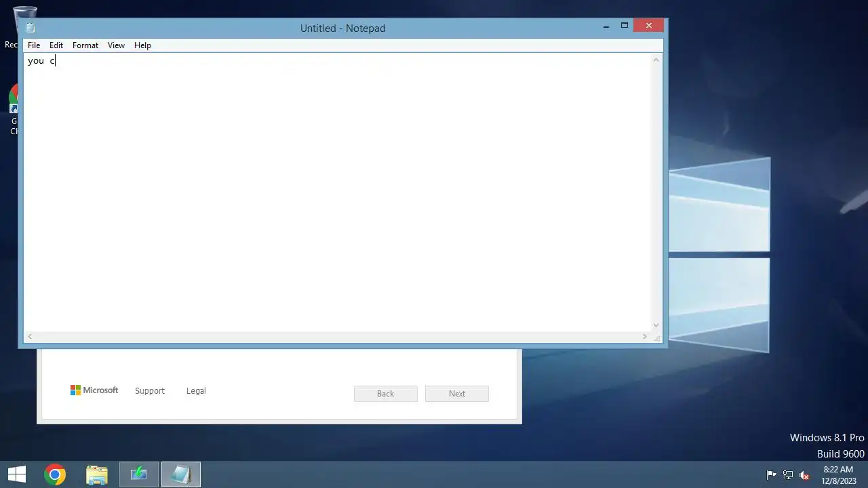
Task: Click the vertical scrollbar up arrow
Action: point(656,60)
